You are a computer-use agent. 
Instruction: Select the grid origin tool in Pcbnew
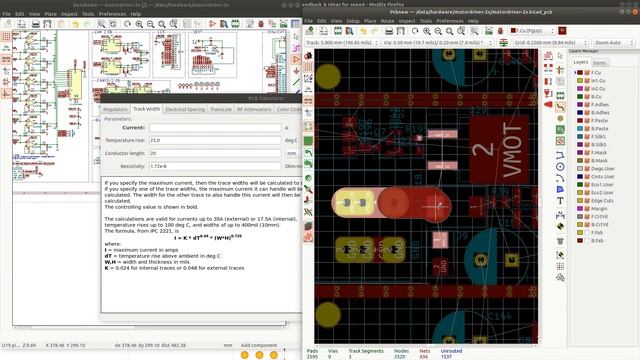[x=560, y=266]
